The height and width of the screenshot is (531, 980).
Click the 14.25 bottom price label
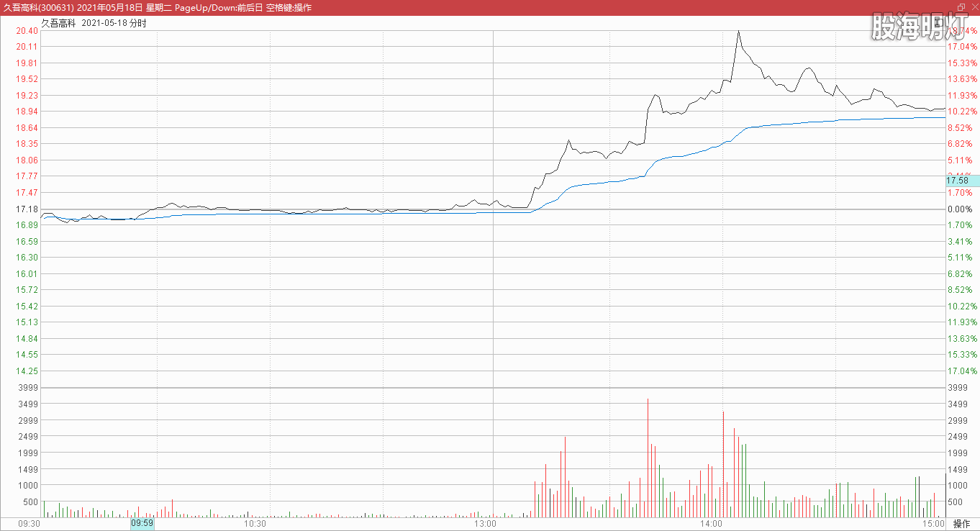point(27,371)
